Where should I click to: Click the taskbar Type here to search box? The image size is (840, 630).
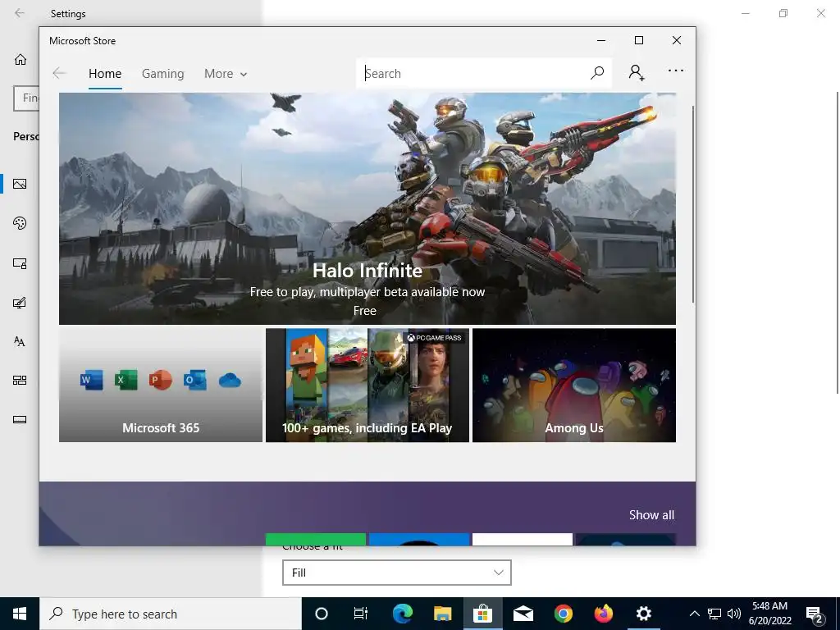(171, 614)
